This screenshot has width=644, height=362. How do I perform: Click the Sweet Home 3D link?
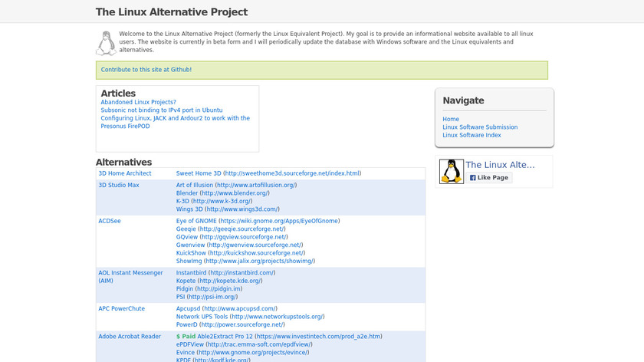click(268, 173)
